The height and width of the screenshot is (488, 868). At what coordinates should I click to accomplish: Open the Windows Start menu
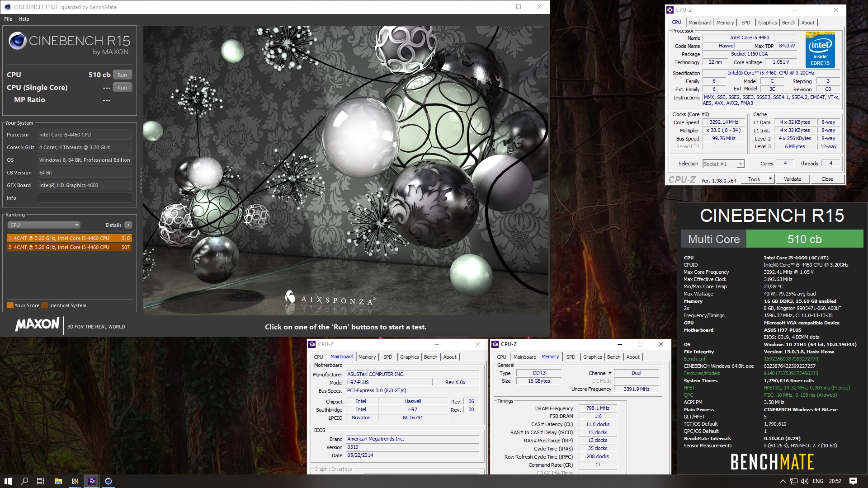(x=8, y=481)
